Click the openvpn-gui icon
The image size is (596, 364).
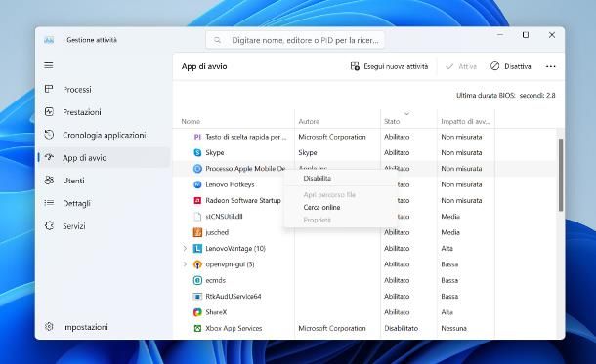[x=197, y=264]
